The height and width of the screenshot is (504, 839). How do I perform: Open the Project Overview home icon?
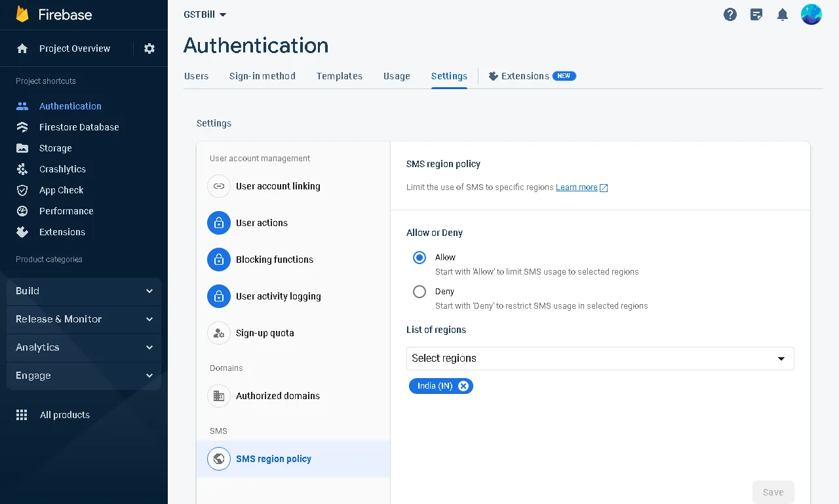(x=22, y=48)
